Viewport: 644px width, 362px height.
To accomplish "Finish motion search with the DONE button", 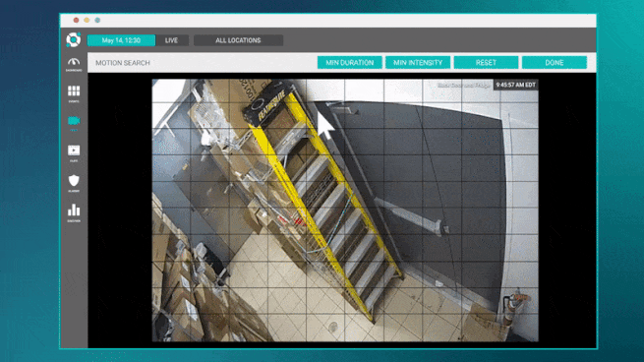I will tap(555, 62).
